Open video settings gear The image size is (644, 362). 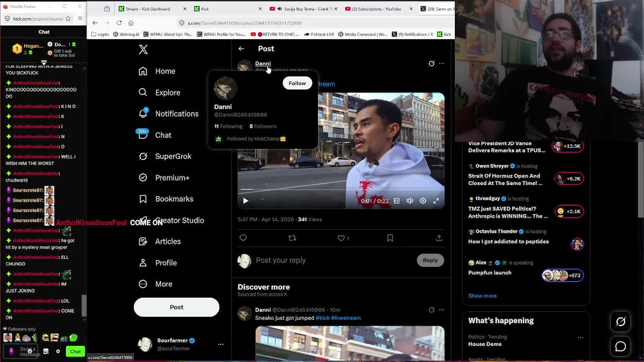(x=423, y=201)
